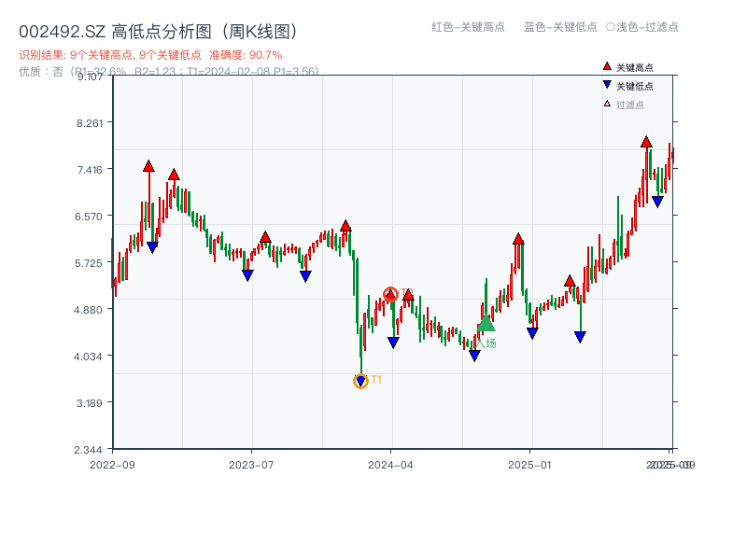Image resolution: width=747 pixels, height=560 pixels.
Task: Click the grey 优质：否 detail line
Action: point(169,72)
